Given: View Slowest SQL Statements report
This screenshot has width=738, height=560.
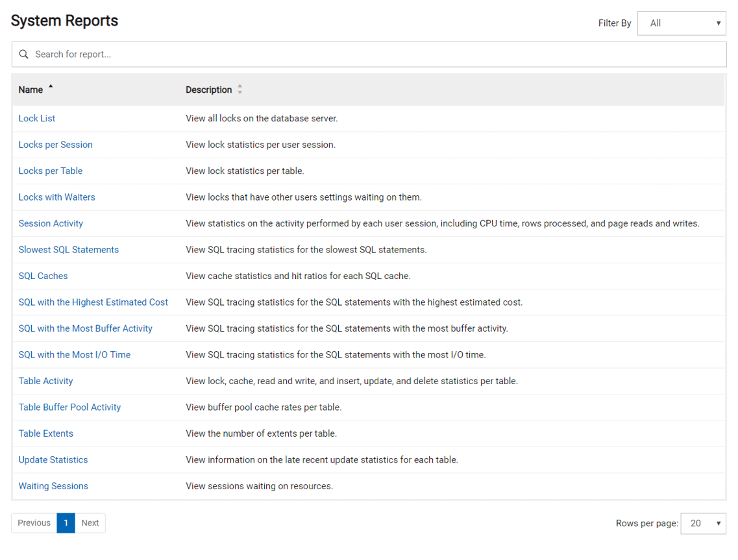Looking at the screenshot, I should point(68,250).
